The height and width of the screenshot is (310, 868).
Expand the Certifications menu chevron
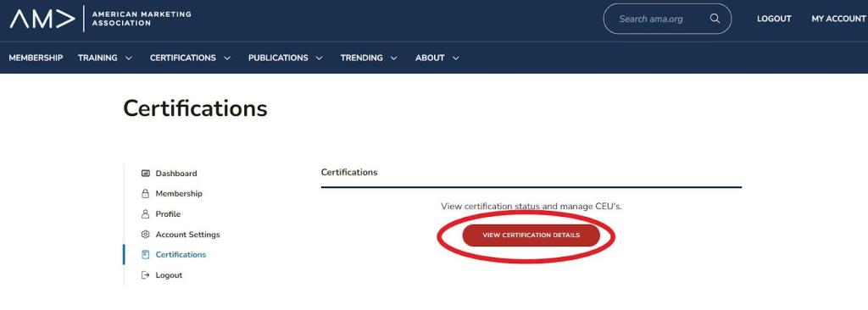pyautogui.click(x=227, y=58)
